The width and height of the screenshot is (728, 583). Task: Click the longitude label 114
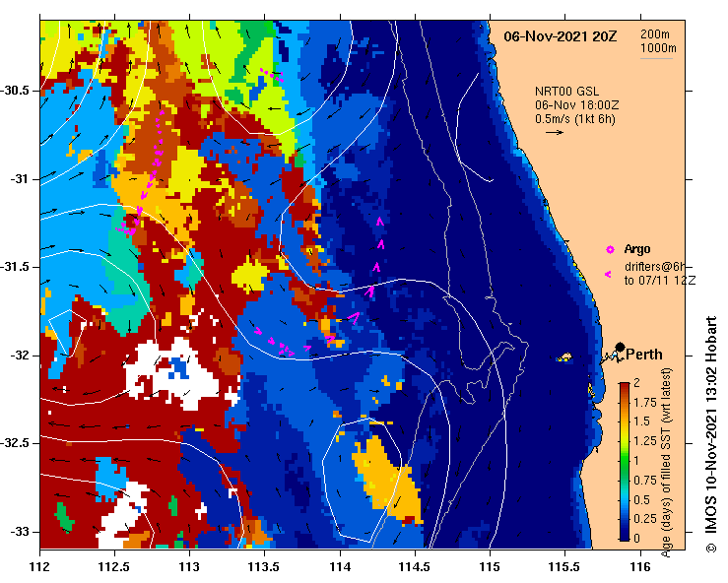(340, 567)
